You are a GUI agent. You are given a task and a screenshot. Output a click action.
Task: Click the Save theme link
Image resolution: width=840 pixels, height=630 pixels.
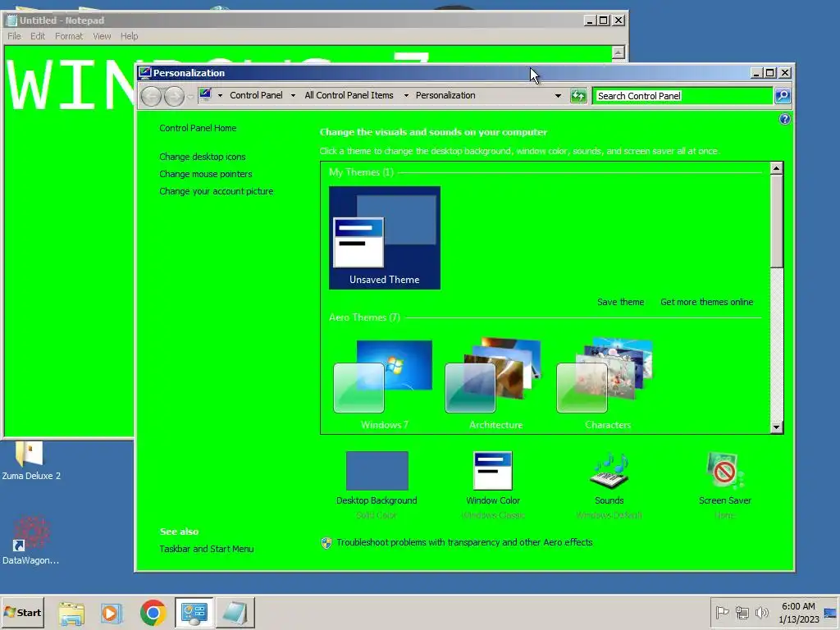[x=620, y=302]
